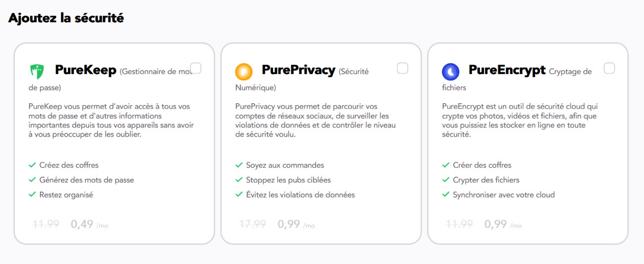This screenshot has height=264, width=644.
Task: Click the orange PurePrivacy logo icon
Action: pos(244,71)
